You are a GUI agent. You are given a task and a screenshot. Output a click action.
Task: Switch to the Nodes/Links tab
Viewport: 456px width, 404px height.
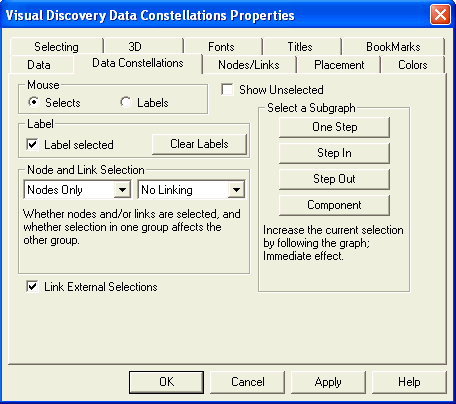click(249, 65)
